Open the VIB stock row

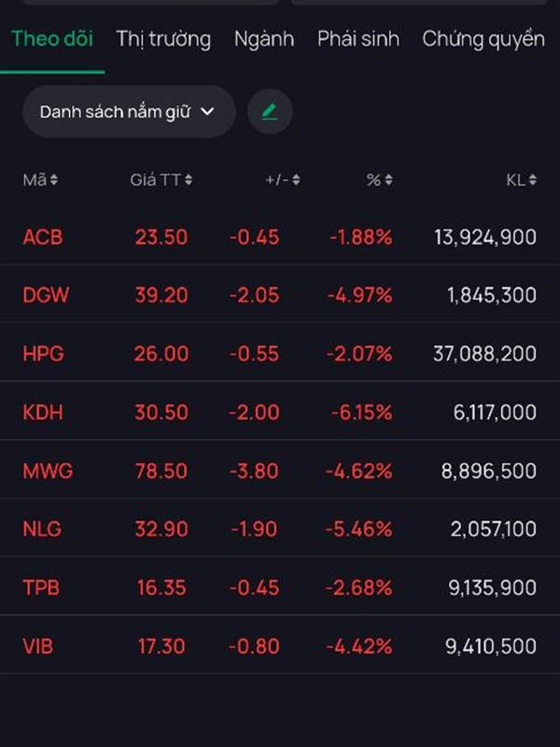(38, 646)
